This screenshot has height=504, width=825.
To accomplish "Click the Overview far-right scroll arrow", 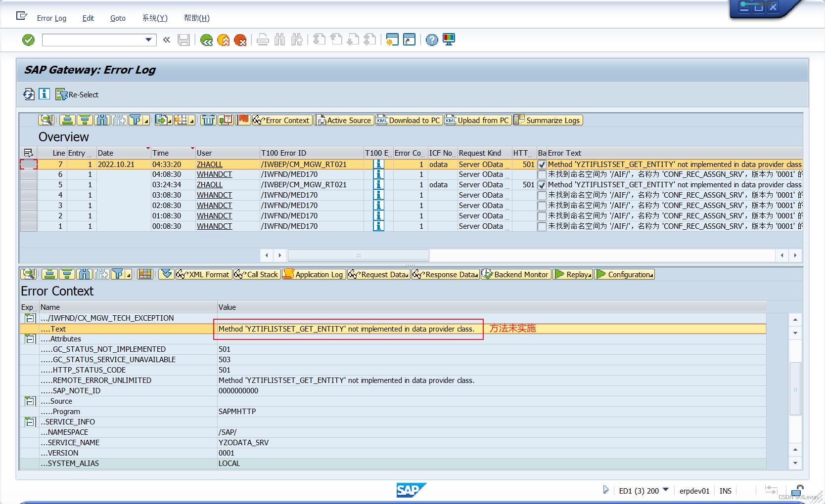I will click(795, 255).
